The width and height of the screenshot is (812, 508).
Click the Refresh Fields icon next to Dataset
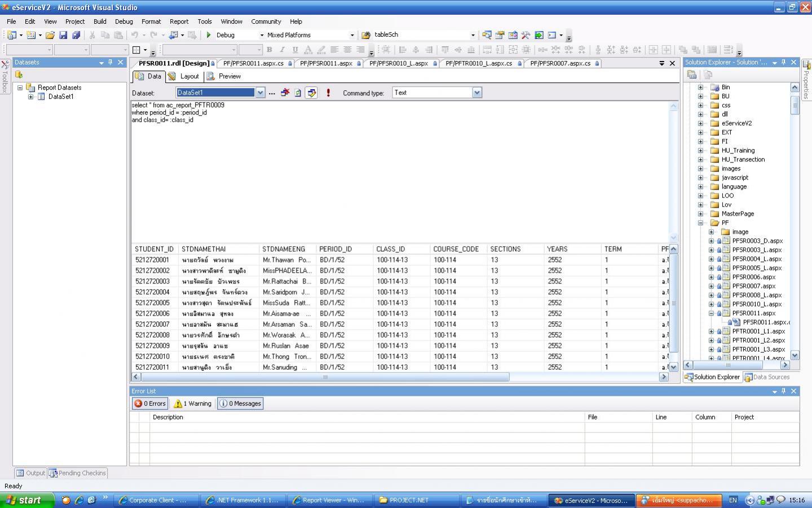298,93
